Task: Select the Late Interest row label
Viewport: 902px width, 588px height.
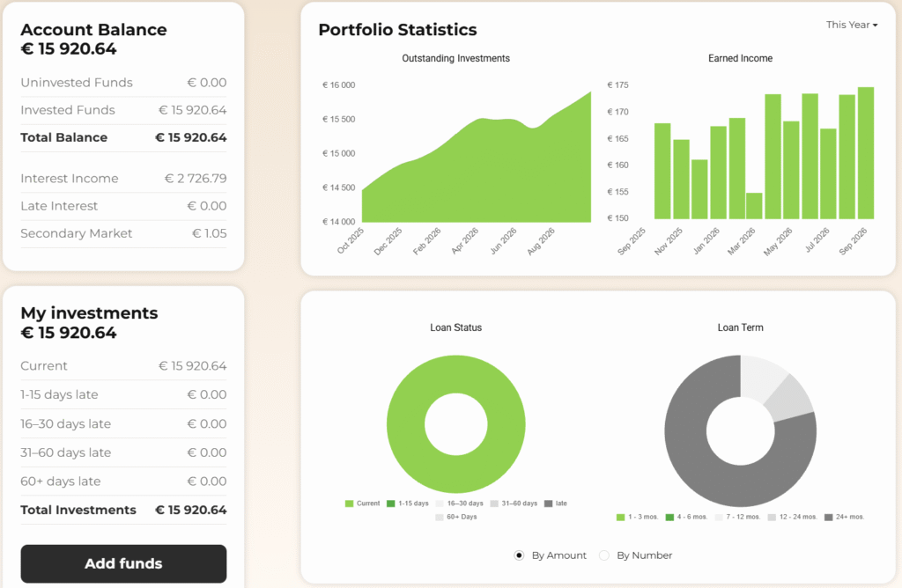Action: click(x=59, y=206)
